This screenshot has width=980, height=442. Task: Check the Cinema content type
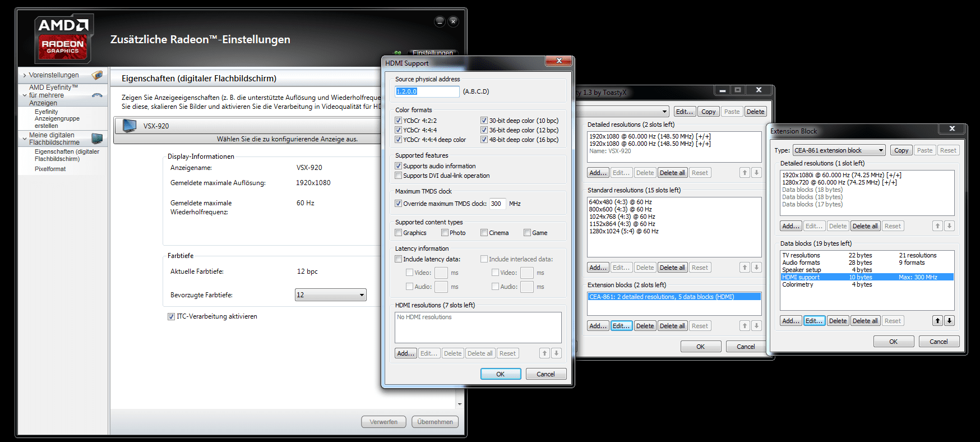tap(484, 233)
